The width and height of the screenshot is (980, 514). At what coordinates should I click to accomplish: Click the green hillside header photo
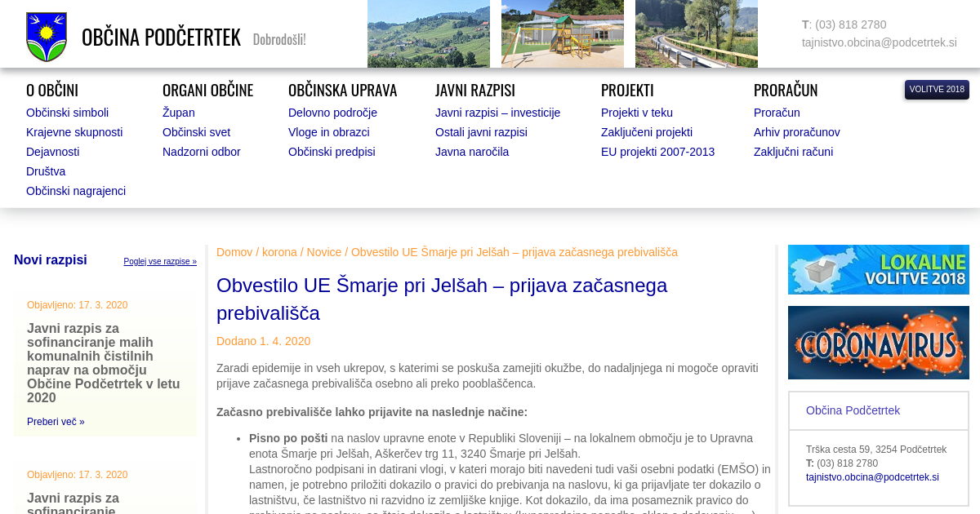[x=428, y=33]
